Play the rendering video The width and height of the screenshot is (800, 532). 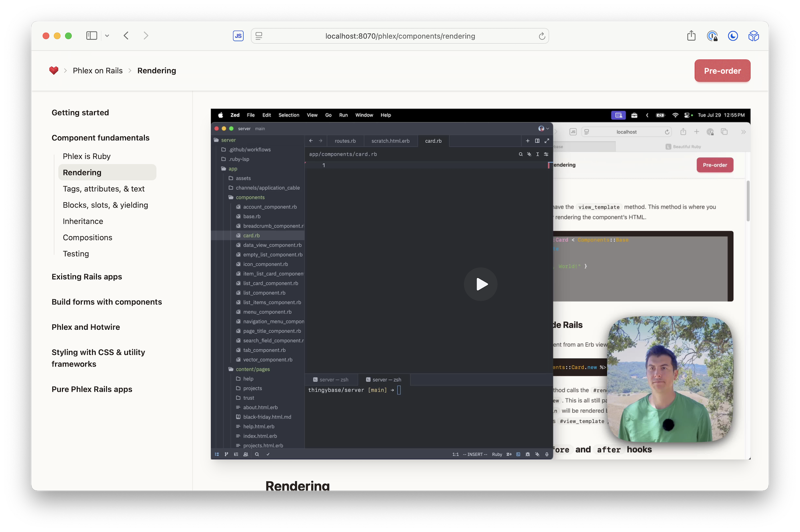pos(480,284)
